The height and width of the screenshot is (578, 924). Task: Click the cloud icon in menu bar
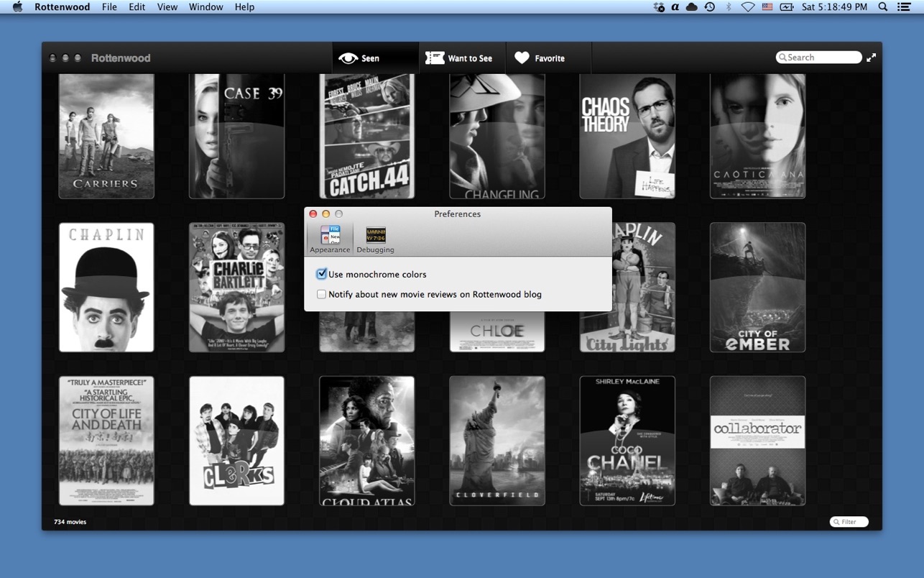(692, 7)
